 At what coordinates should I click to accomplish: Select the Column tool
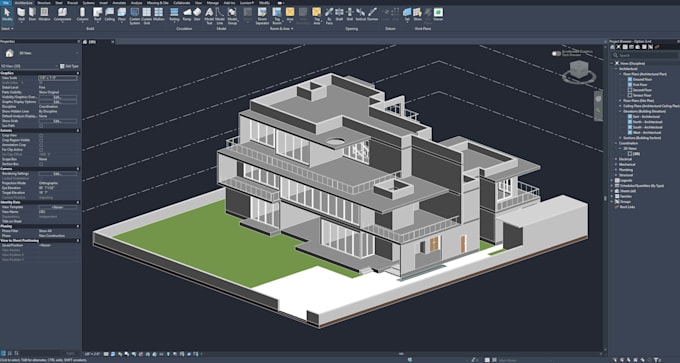pos(82,14)
